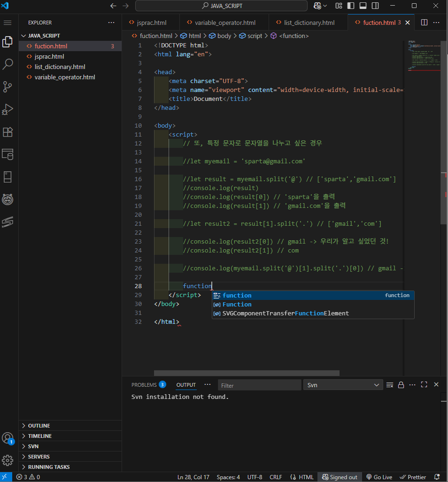Image resolution: width=448 pixels, height=482 pixels.
Task: Click the script breadcrumb item
Action: pyautogui.click(x=251, y=36)
